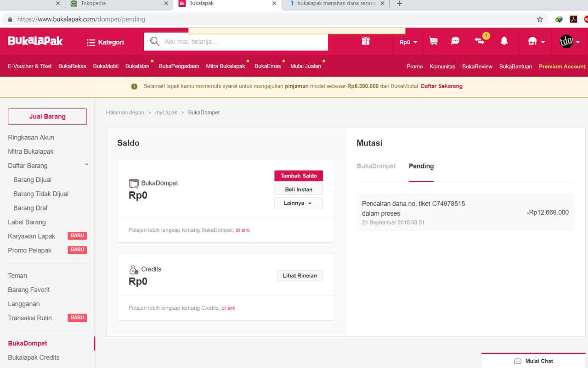Open Mitra Bukalapak in the sidebar
This screenshot has width=588, height=368.
(x=31, y=151)
